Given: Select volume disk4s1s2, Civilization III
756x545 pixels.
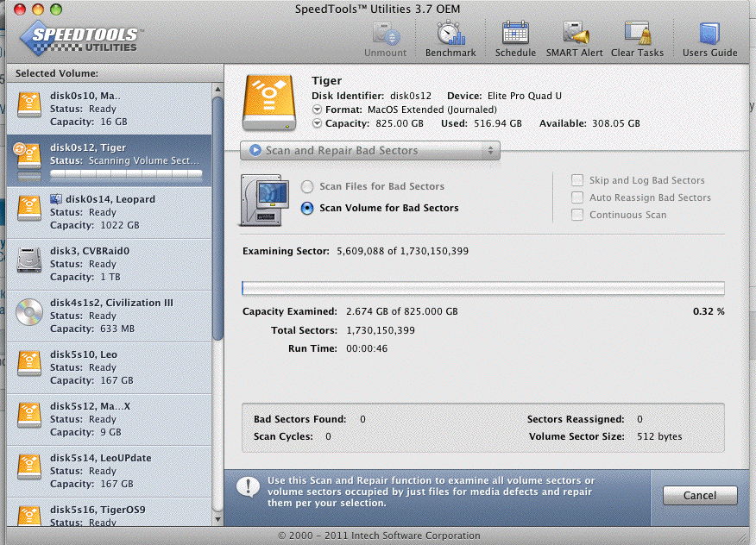Looking at the screenshot, I should 109,316.
